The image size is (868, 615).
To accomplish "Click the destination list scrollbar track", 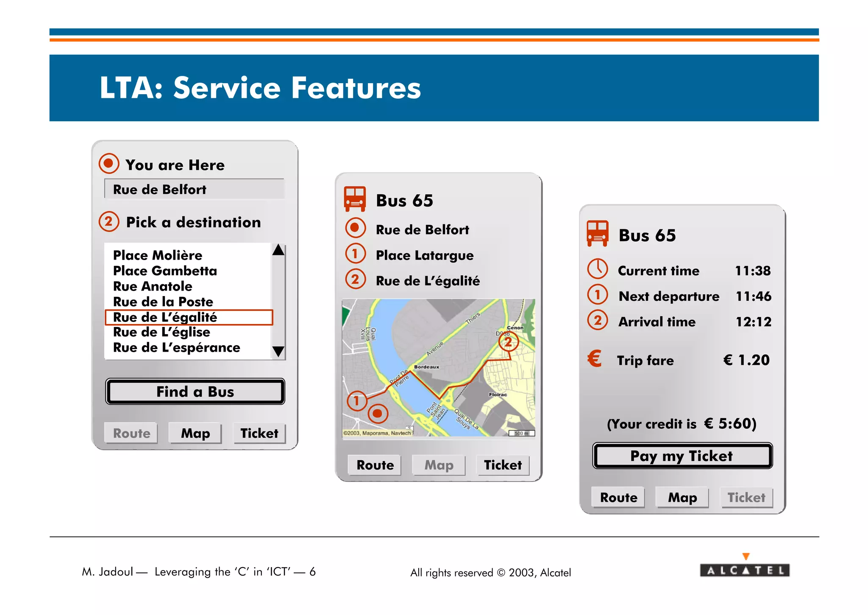I will (278, 301).
